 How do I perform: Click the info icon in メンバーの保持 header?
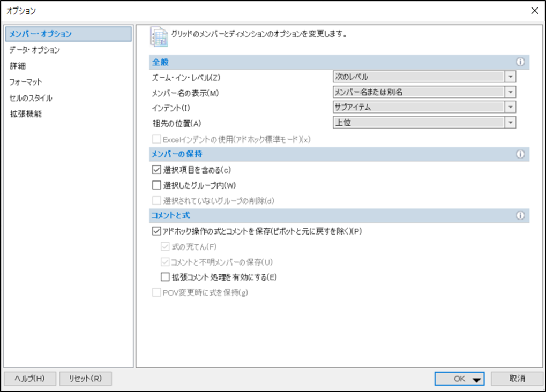pos(520,154)
